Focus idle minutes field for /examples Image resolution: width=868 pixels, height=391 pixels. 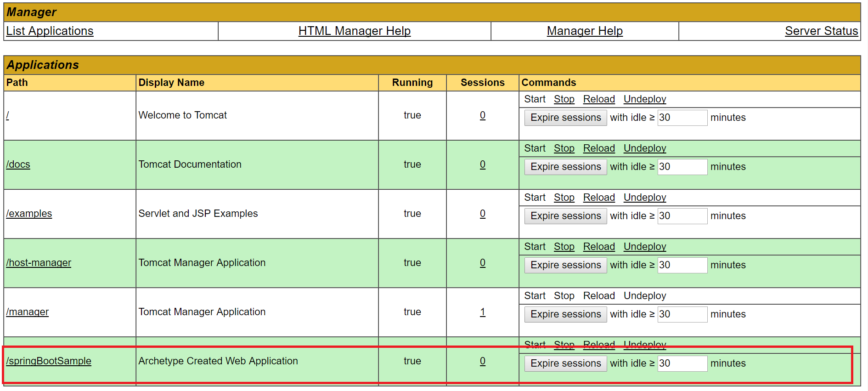pyautogui.click(x=682, y=216)
